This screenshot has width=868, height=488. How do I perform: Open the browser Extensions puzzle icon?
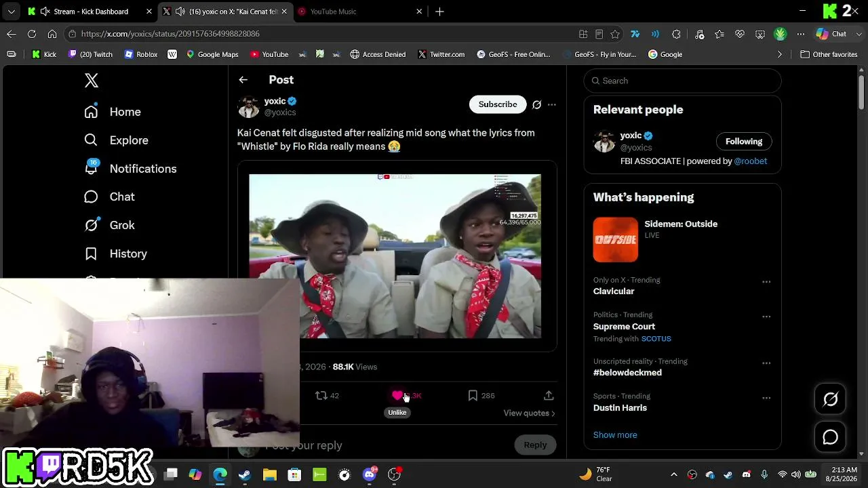pos(676,34)
